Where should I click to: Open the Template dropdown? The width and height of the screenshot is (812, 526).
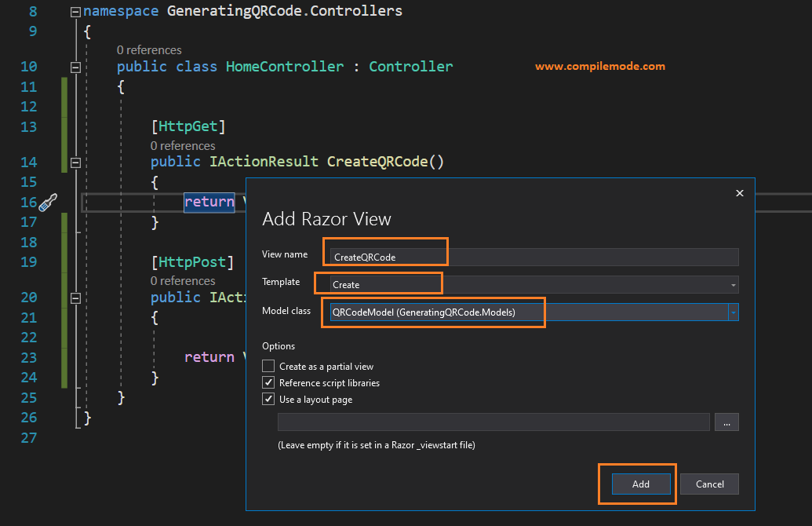click(731, 284)
